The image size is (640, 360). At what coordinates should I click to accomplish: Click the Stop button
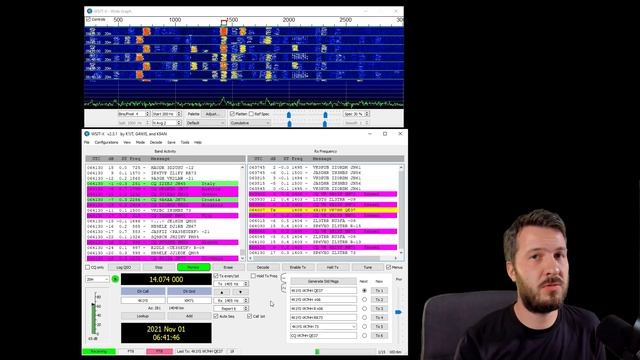tap(159, 267)
